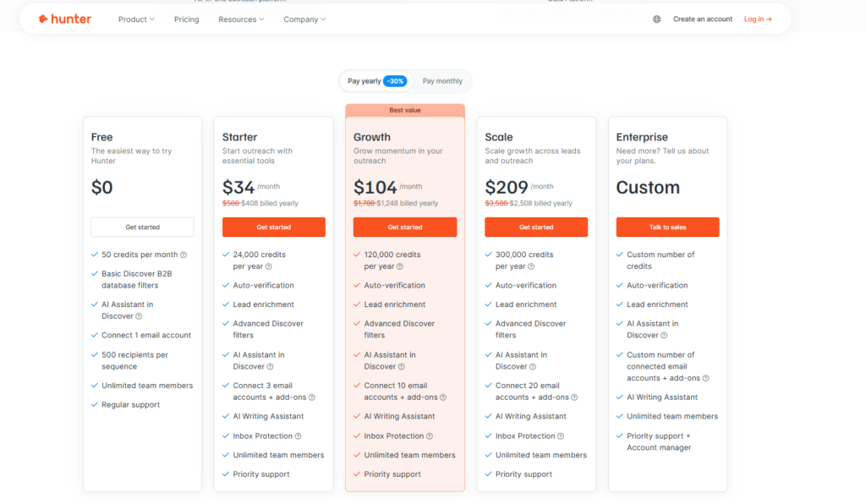Click the Best value banner on Growth
Viewport: 866px width, 504px height.
click(405, 111)
